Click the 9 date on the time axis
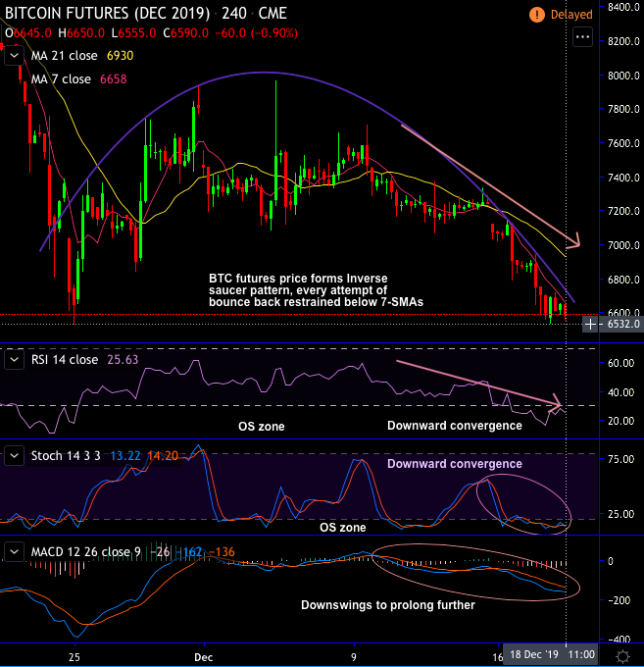This screenshot has height=667, width=644. [354, 657]
